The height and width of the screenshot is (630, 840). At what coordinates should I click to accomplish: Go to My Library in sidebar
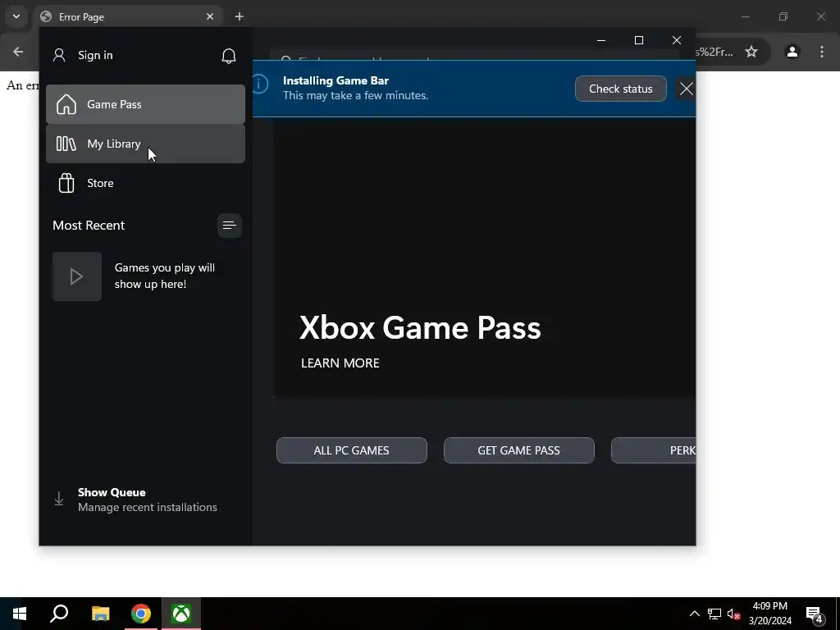(145, 144)
